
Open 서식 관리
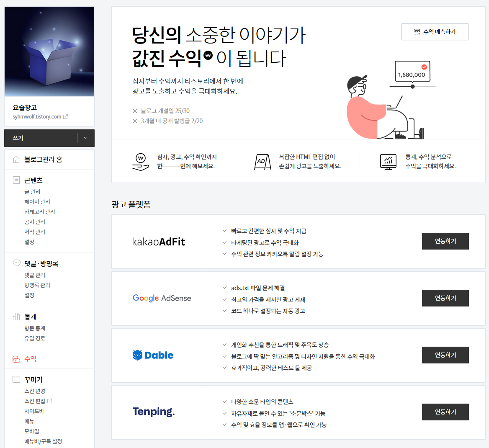pyautogui.click(x=35, y=232)
